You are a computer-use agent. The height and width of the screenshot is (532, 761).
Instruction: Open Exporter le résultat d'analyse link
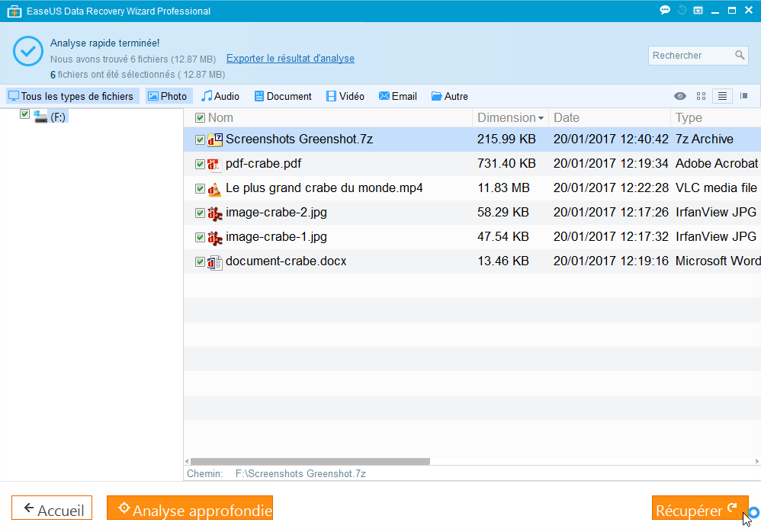tap(291, 58)
